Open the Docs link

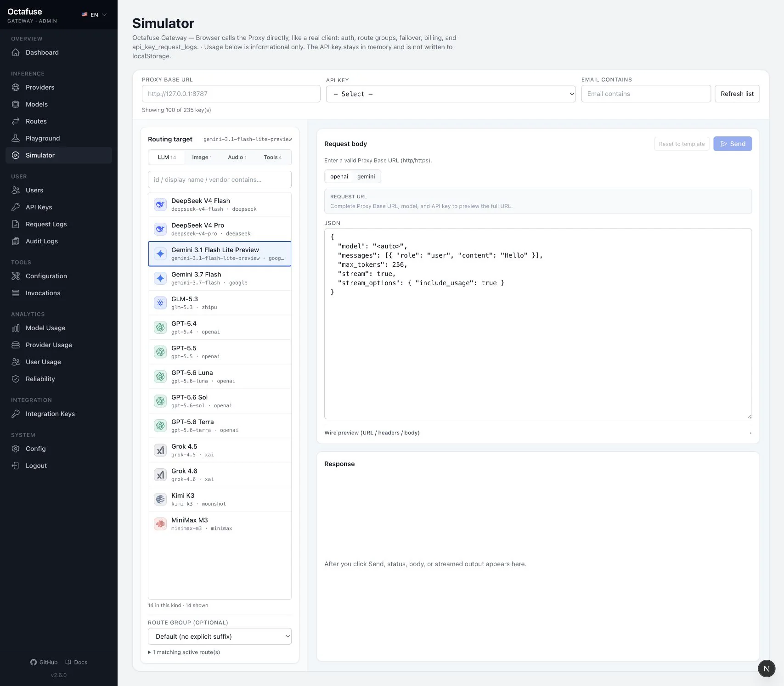(76, 662)
